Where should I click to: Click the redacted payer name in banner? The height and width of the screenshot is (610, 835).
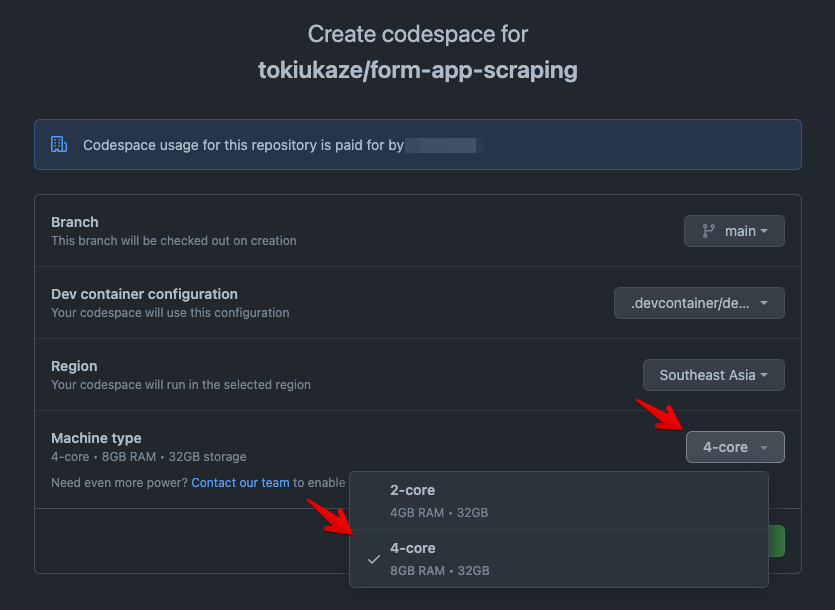point(445,145)
